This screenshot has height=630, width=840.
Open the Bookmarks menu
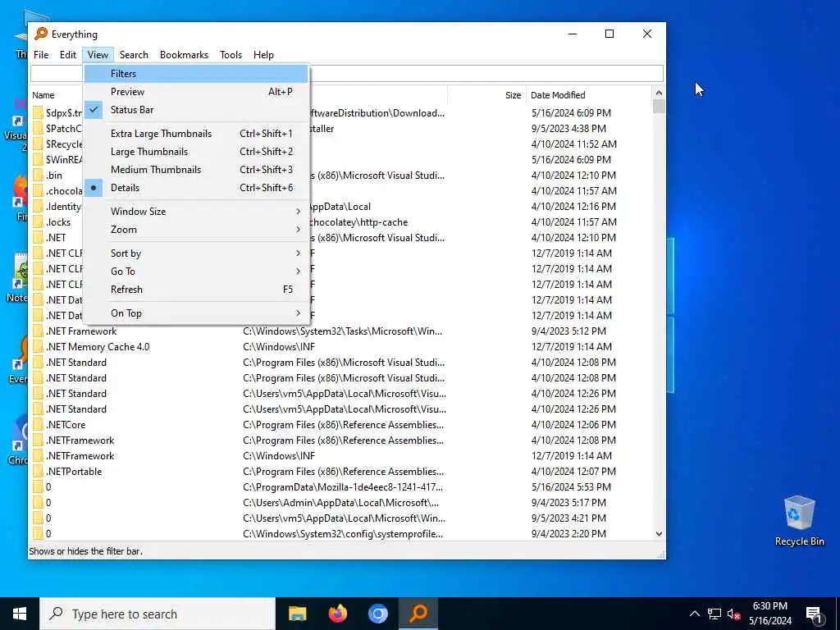tap(184, 55)
